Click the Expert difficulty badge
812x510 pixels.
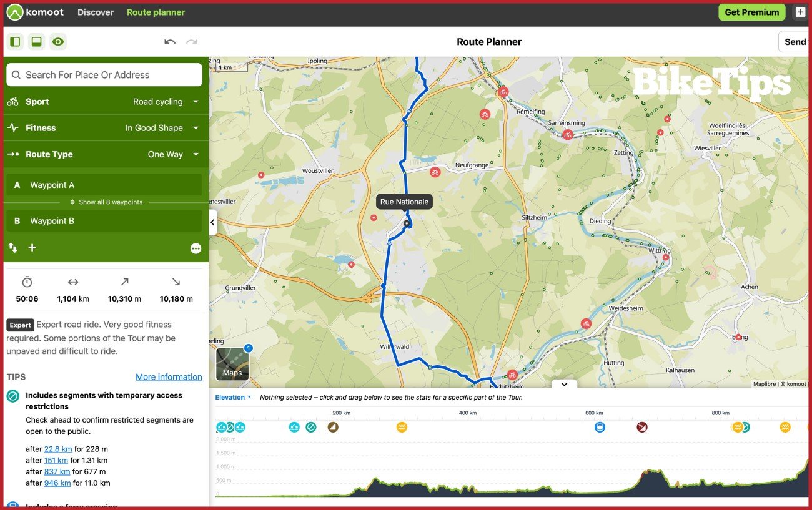coord(20,325)
